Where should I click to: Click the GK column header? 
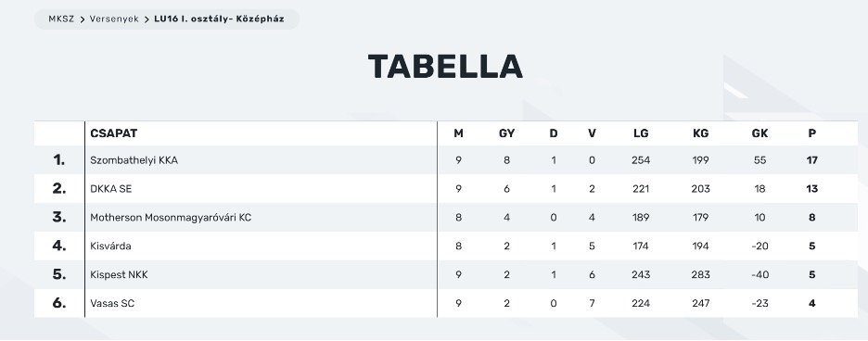[x=759, y=133]
